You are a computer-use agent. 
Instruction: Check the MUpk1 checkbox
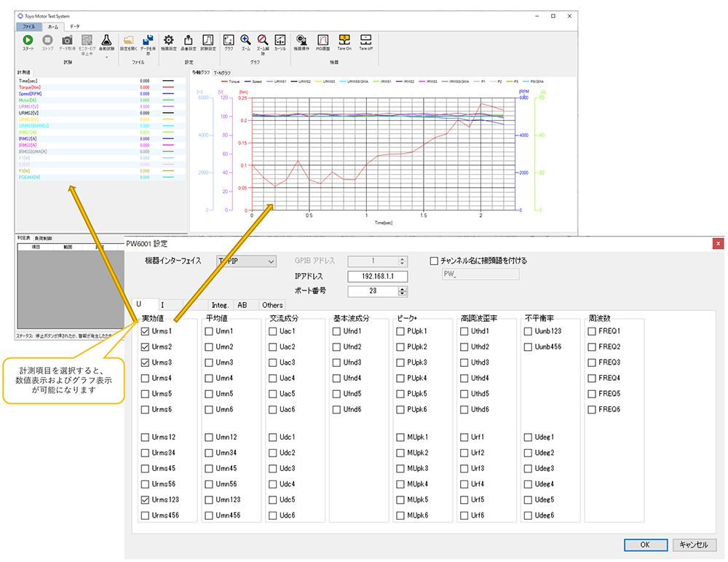(x=400, y=438)
